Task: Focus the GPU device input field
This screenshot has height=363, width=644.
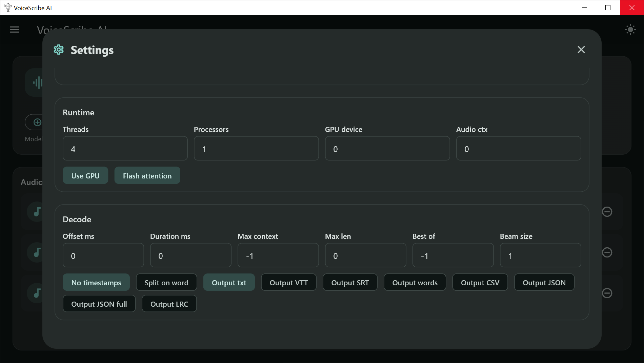Action: point(387,148)
